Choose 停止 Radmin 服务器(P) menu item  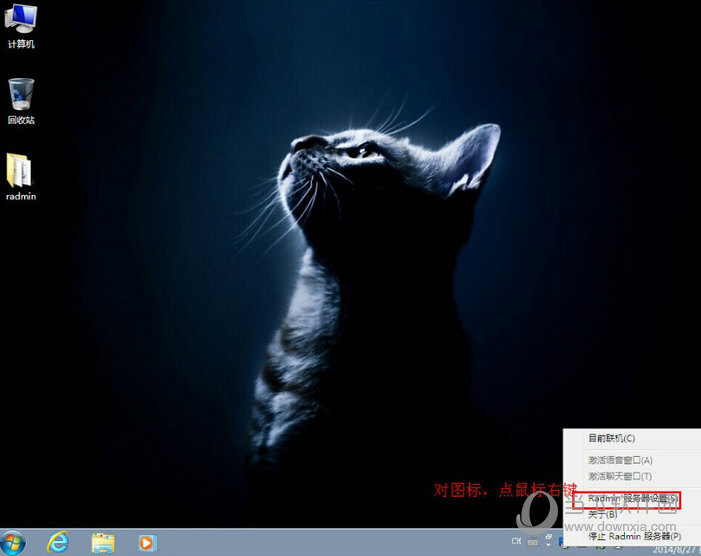(x=632, y=536)
